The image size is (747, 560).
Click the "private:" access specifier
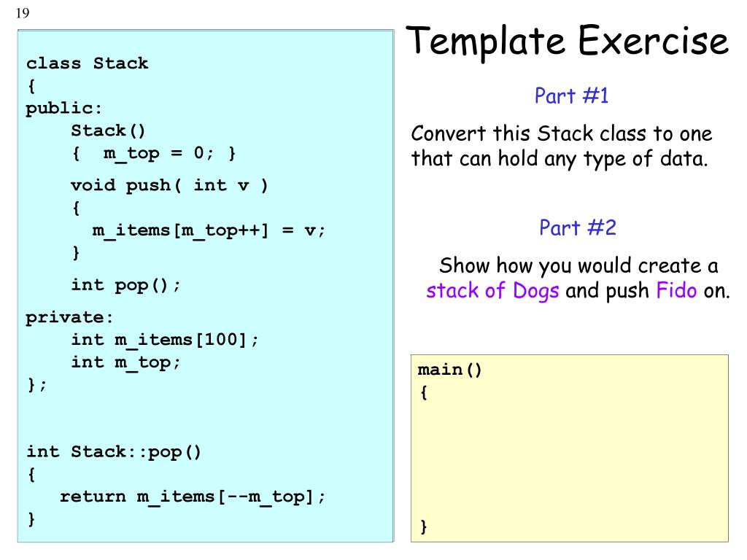click(69, 318)
